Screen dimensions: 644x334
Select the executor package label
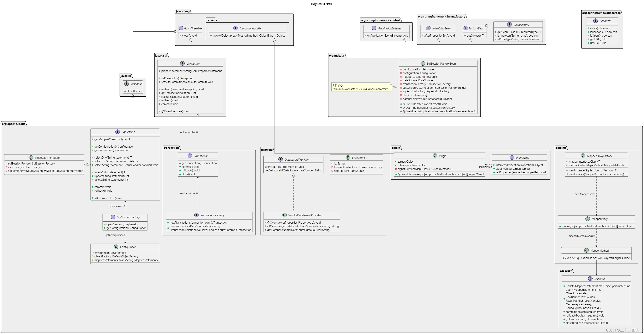(x=566, y=271)
